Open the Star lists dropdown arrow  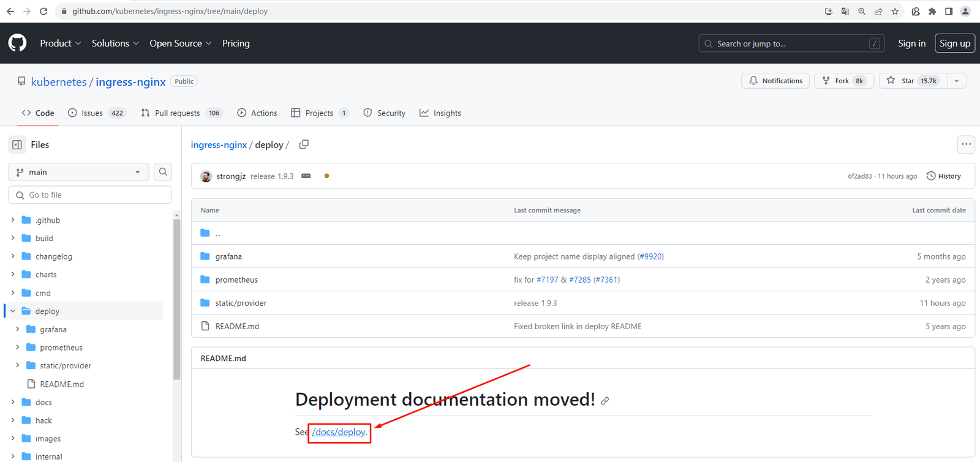tap(956, 81)
